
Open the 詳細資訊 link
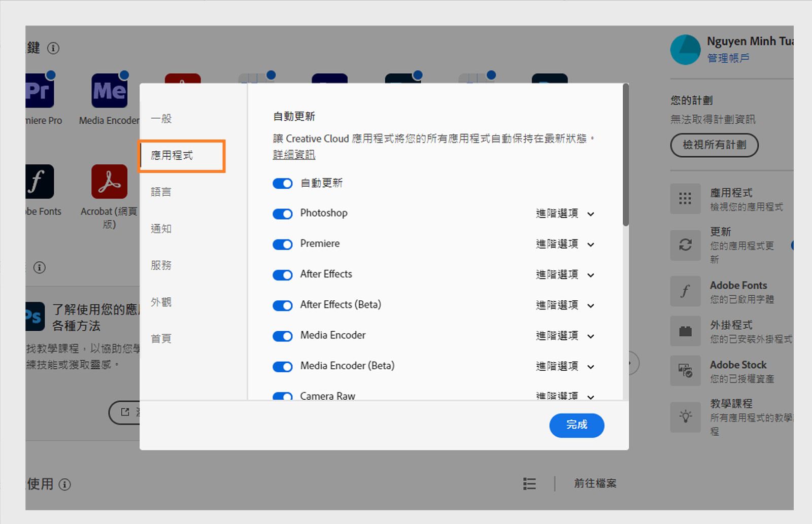pos(293,154)
